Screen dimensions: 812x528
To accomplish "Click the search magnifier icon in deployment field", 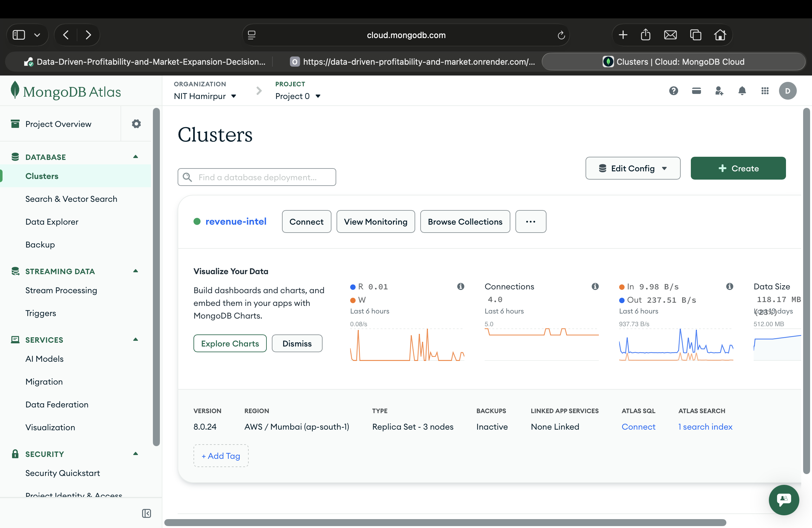I will (187, 177).
